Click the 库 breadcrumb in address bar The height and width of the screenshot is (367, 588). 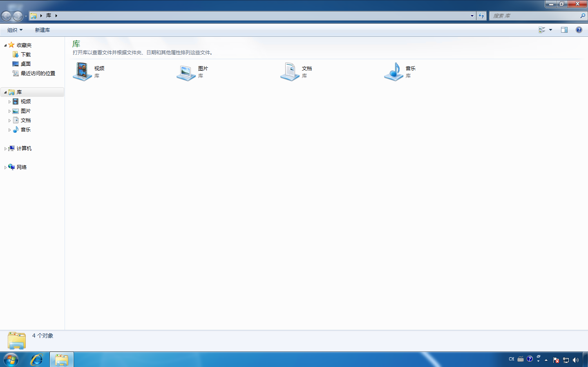tap(49, 16)
